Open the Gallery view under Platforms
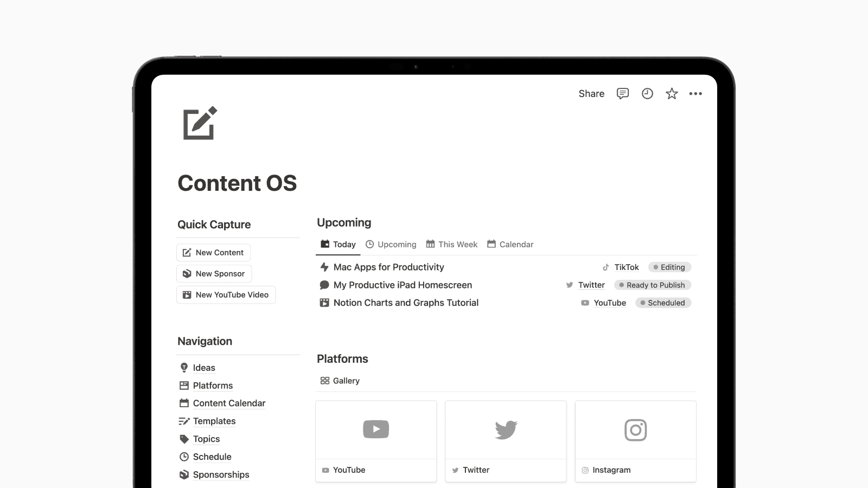Screen dimensions: 868x488 pyautogui.click(x=340, y=380)
